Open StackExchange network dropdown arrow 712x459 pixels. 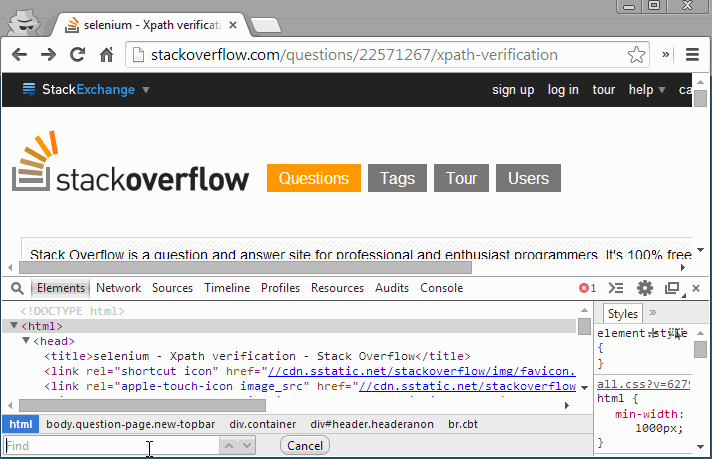pos(146,90)
